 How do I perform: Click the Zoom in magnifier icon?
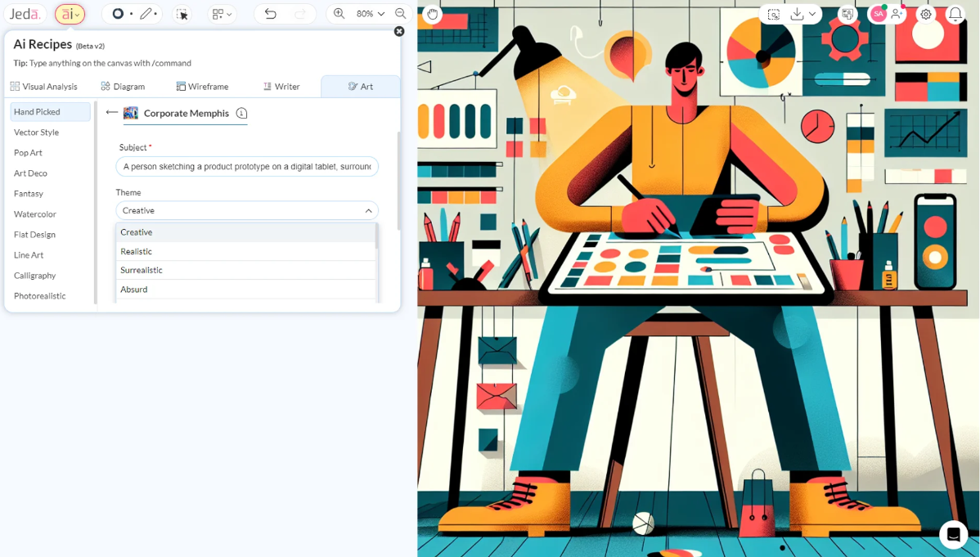(x=338, y=14)
